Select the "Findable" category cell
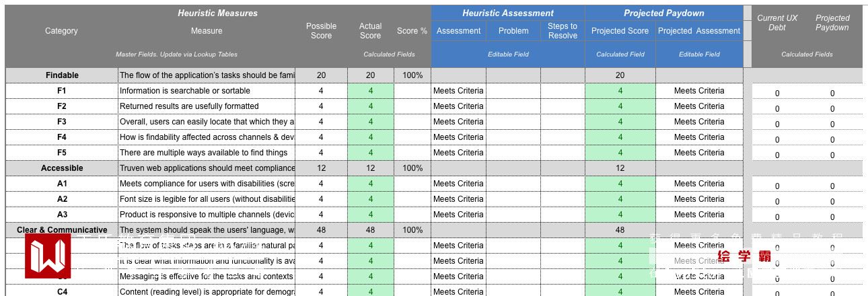The image size is (868, 296). pos(62,75)
